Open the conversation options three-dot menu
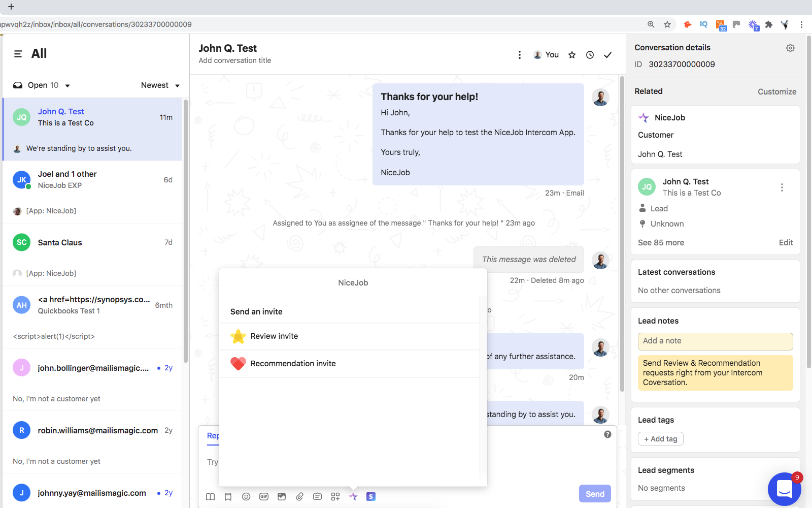812x508 pixels. click(519, 54)
